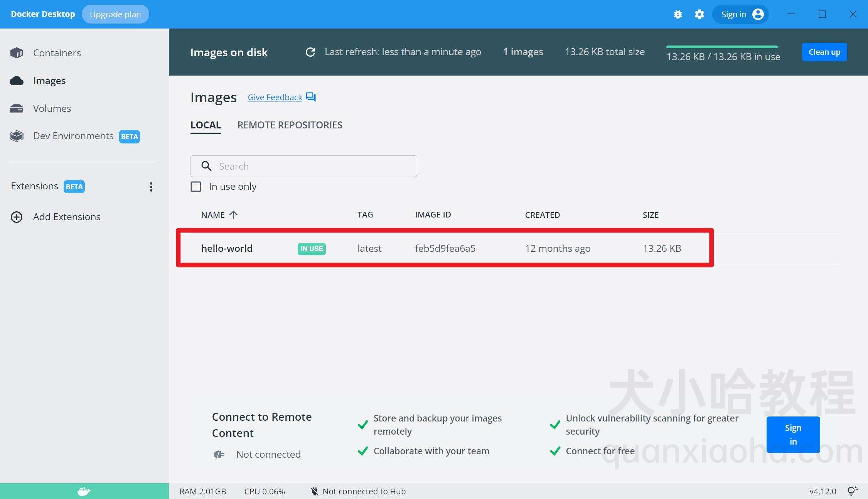The width and height of the screenshot is (868, 499).
Task: Click the NAME column sort arrow
Action: (233, 215)
